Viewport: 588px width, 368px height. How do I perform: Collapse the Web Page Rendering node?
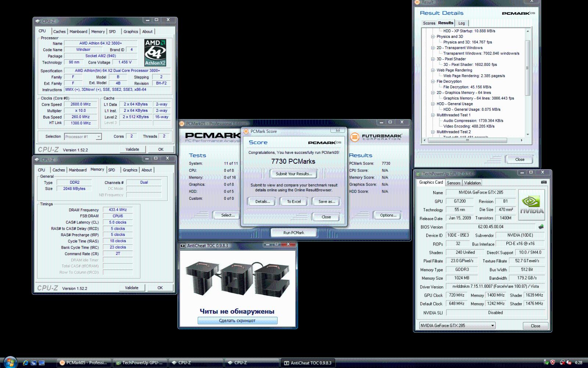pyautogui.click(x=433, y=70)
